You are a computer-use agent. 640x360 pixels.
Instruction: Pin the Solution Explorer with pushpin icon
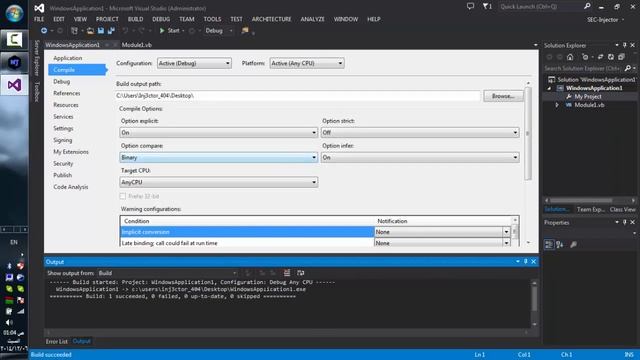pos(624,45)
